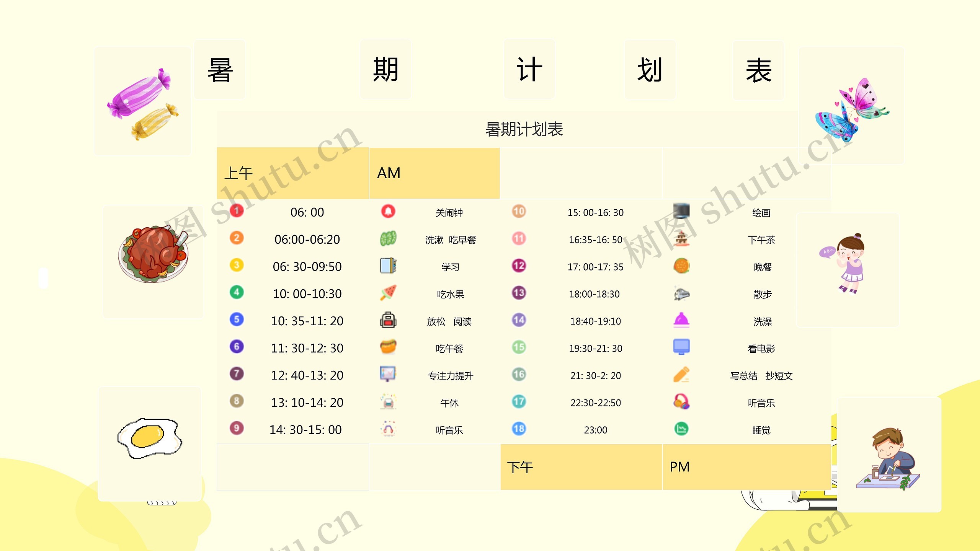Select the backpack icon beside 放松 阅读

(x=388, y=320)
